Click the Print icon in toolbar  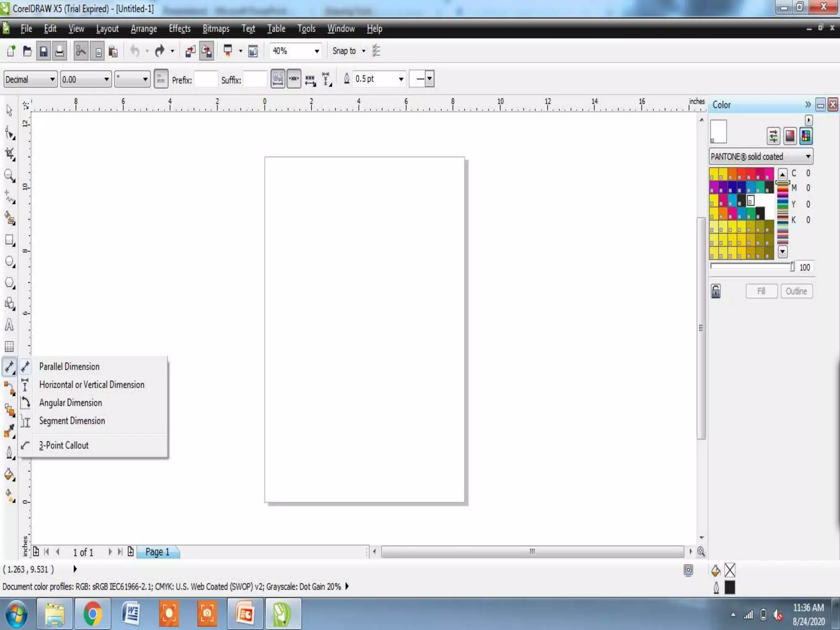60,51
